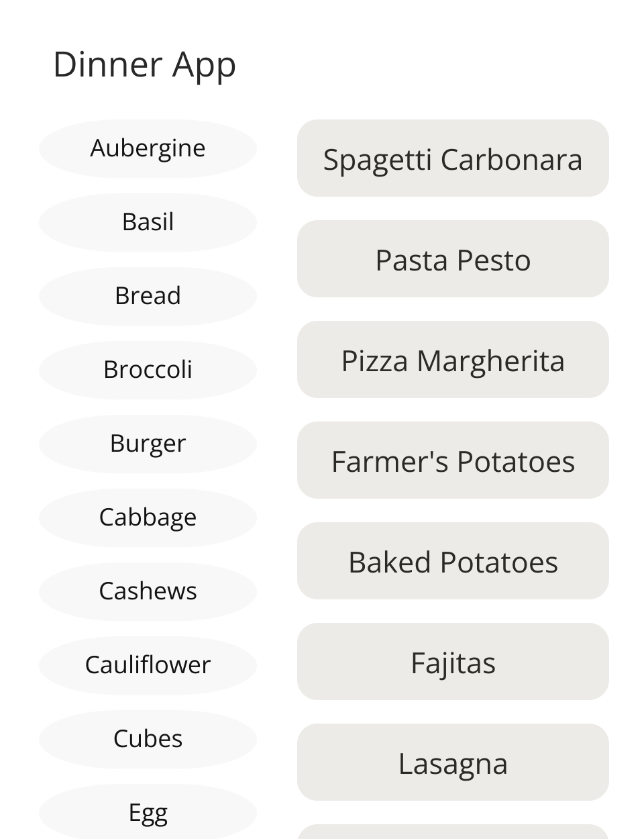The width and height of the screenshot is (644, 839).
Task: Toggle the Aubergine ingredient pill
Action: [x=148, y=148]
